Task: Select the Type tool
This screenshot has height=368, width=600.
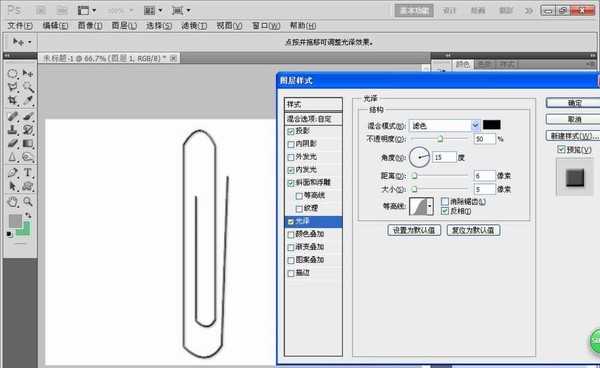Action: pos(28,173)
